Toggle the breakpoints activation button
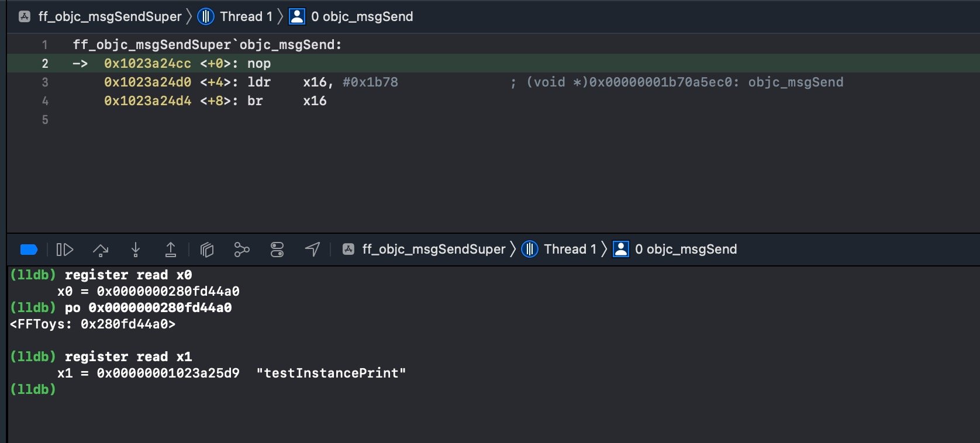 click(29, 250)
